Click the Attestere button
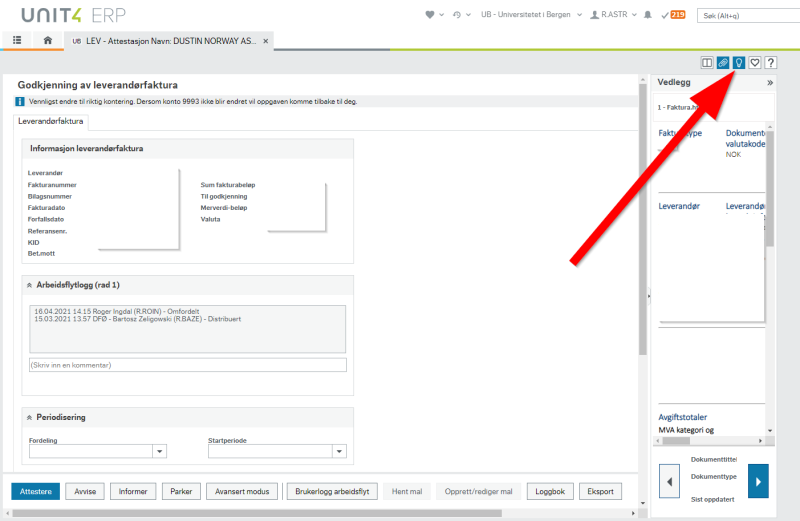Screen dimensions: 800x521 click(36, 491)
